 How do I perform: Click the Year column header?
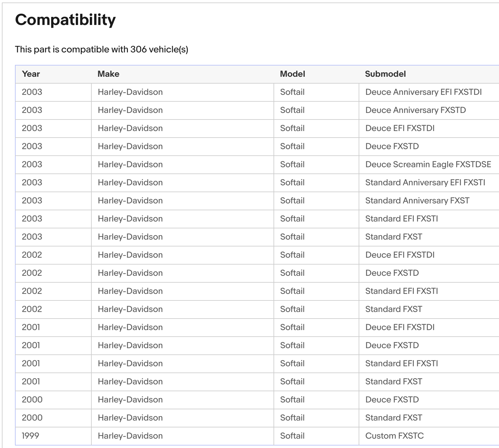click(x=31, y=74)
